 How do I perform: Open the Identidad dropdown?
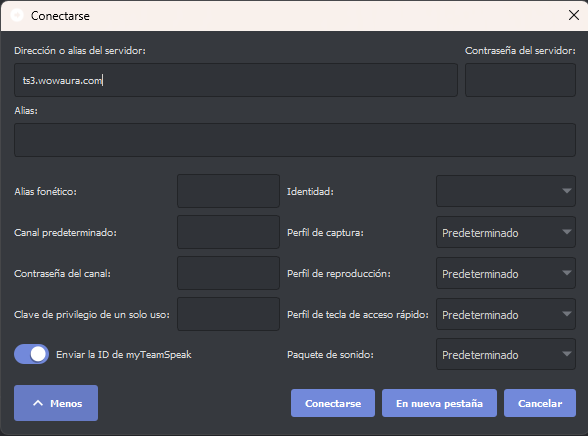[506, 191]
